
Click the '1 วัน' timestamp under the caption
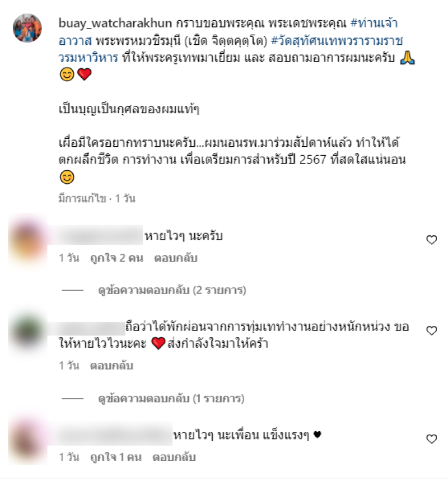click(x=125, y=199)
